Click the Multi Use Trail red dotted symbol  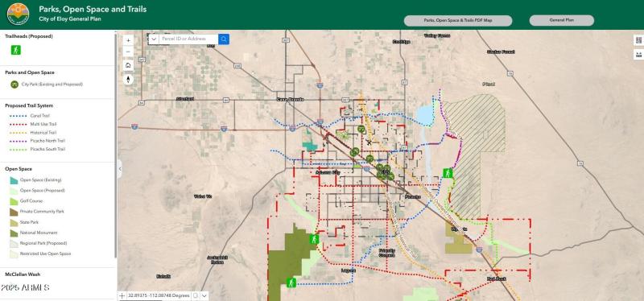click(18, 124)
